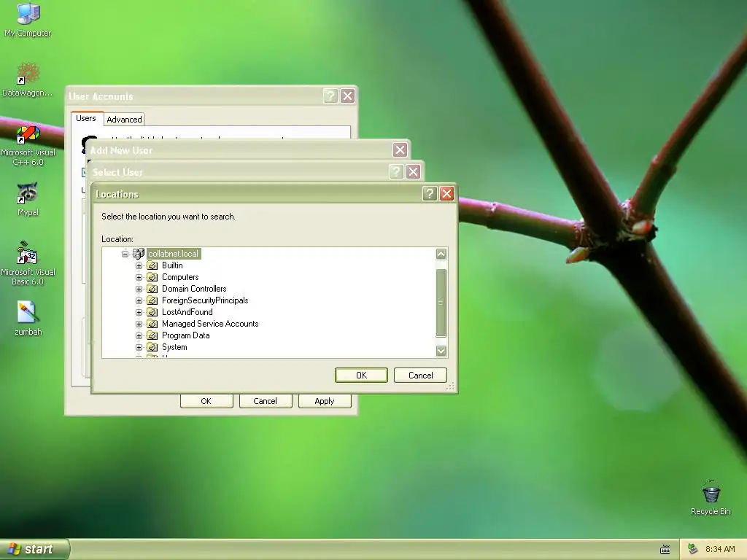The height and width of the screenshot is (560, 747).
Task: Click the Select User dialog help button
Action: point(396,172)
